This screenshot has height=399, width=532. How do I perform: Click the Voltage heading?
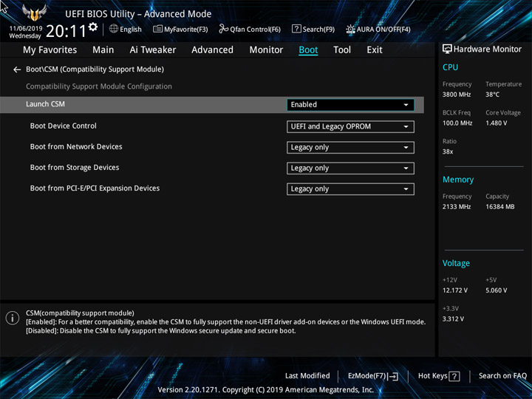coord(456,263)
